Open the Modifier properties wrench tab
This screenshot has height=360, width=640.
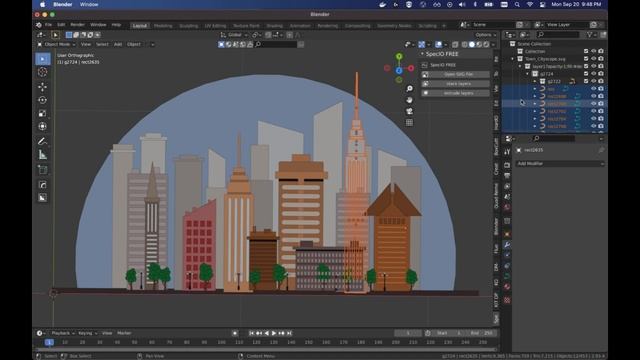(507, 245)
